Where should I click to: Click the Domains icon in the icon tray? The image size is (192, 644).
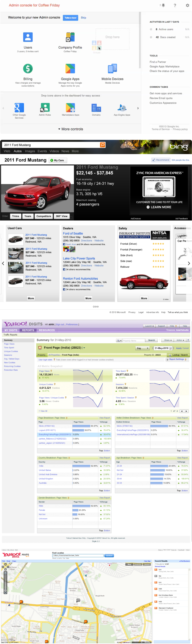tap(96, 108)
